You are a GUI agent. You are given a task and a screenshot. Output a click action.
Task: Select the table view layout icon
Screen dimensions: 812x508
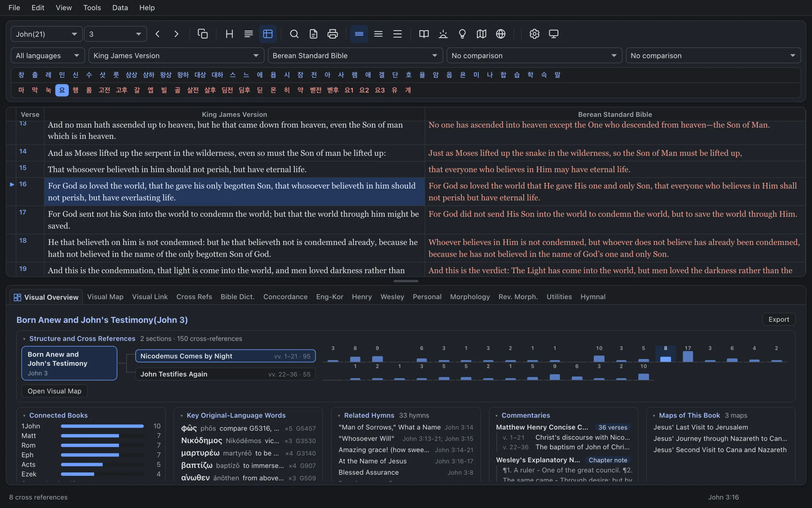[x=268, y=34]
